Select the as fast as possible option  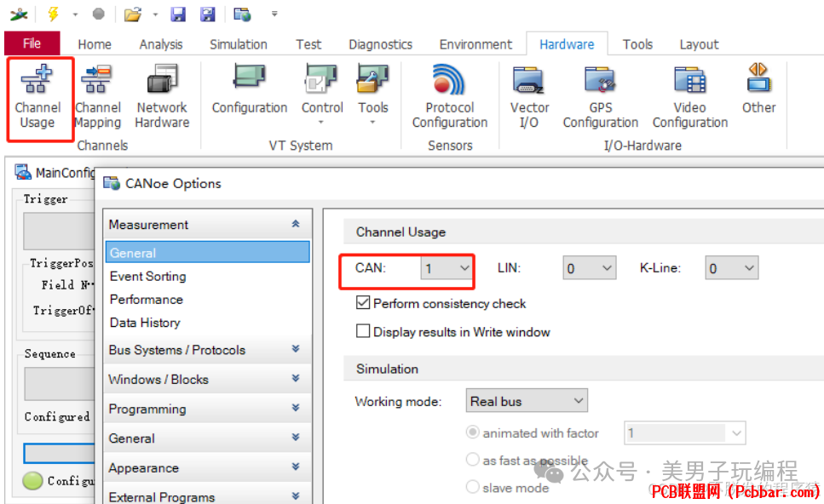click(472, 460)
